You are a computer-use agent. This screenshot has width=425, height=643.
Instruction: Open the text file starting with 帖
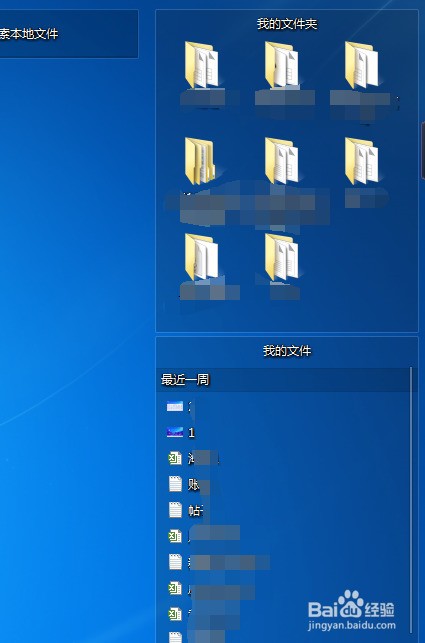click(x=186, y=510)
